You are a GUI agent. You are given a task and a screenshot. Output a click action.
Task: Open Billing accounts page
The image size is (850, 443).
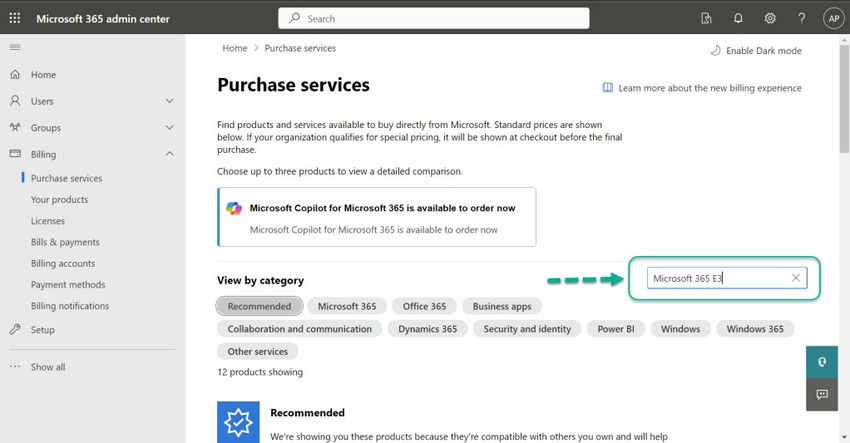63,263
